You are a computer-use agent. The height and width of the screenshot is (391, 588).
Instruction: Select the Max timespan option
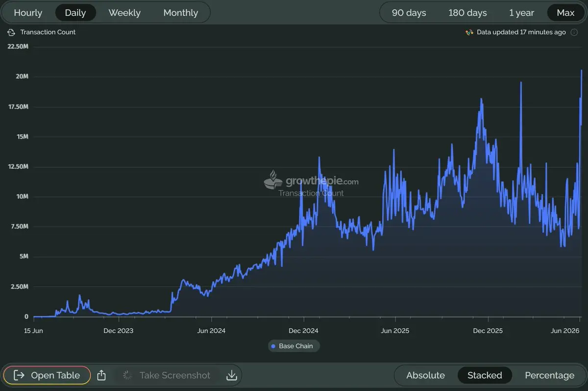click(565, 13)
